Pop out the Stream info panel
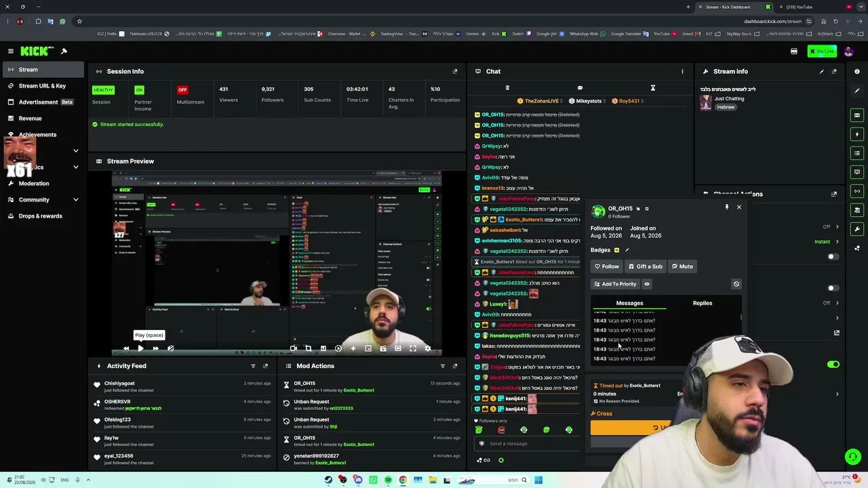The image size is (868, 488). tap(834, 71)
